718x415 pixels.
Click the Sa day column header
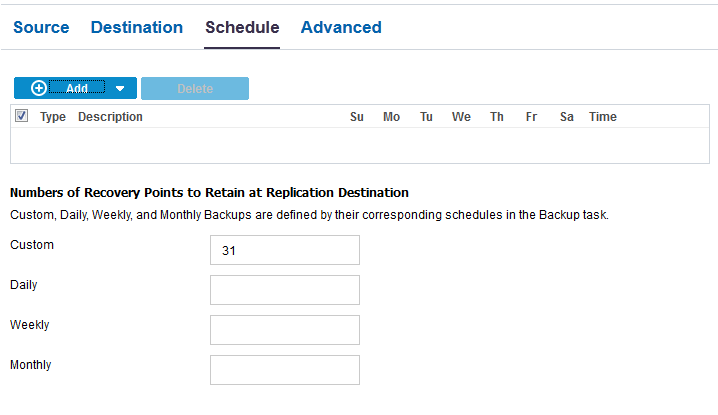pos(567,117)
